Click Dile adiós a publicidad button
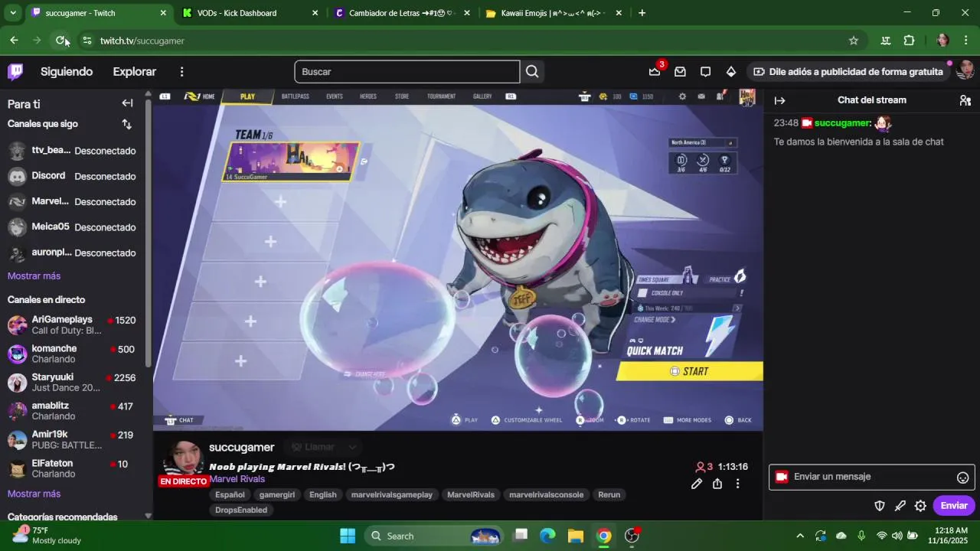980x551 pixels. [848, 72]
